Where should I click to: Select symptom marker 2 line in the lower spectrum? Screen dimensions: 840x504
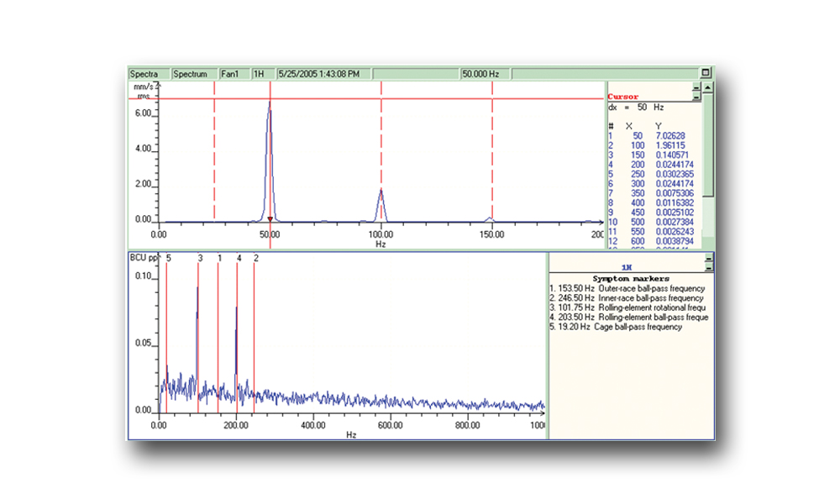[254, 338]
